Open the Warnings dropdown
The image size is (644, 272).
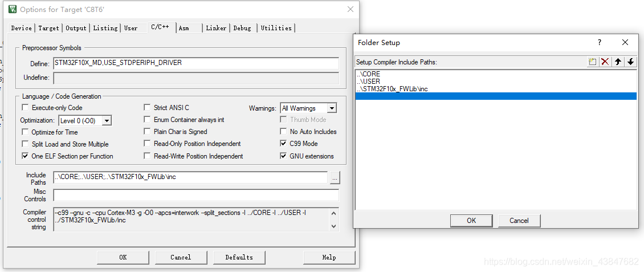[332, 108]
